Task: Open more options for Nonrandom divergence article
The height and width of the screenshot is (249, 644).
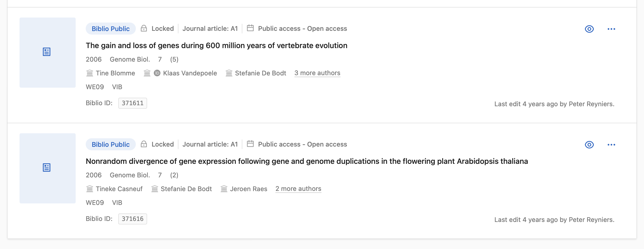Action: pos(611,145)
